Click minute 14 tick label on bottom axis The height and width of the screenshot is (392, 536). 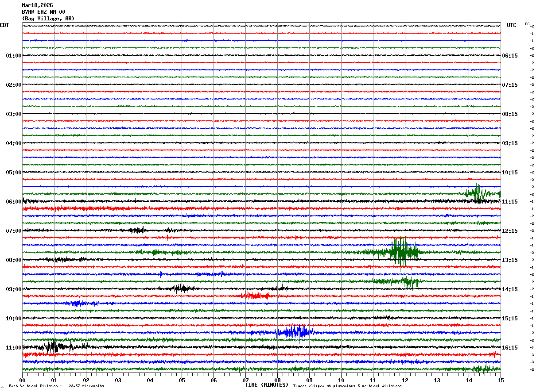point(469,380)
